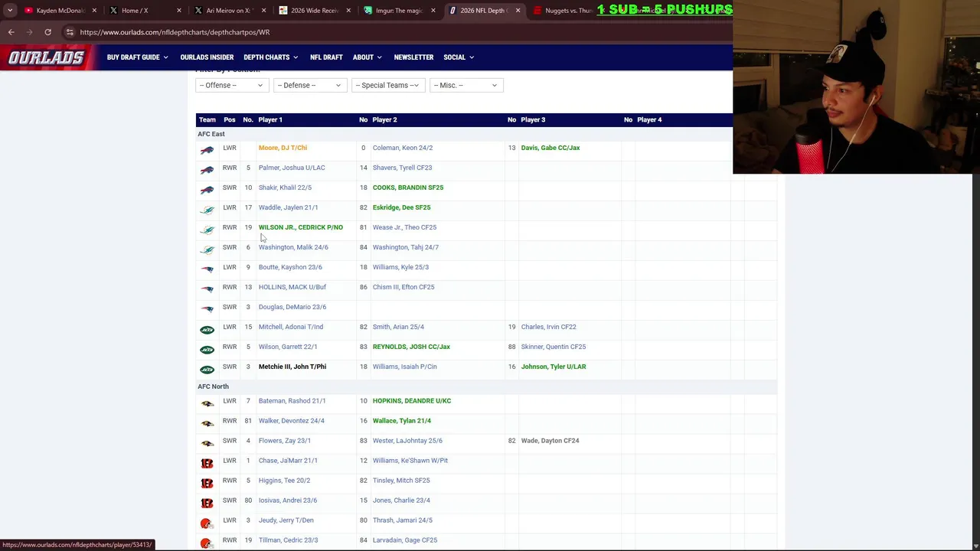Expand the Buy Draft Guide menu
The height and width of the screenshot is (551, 980).
[x=138, y=57]
